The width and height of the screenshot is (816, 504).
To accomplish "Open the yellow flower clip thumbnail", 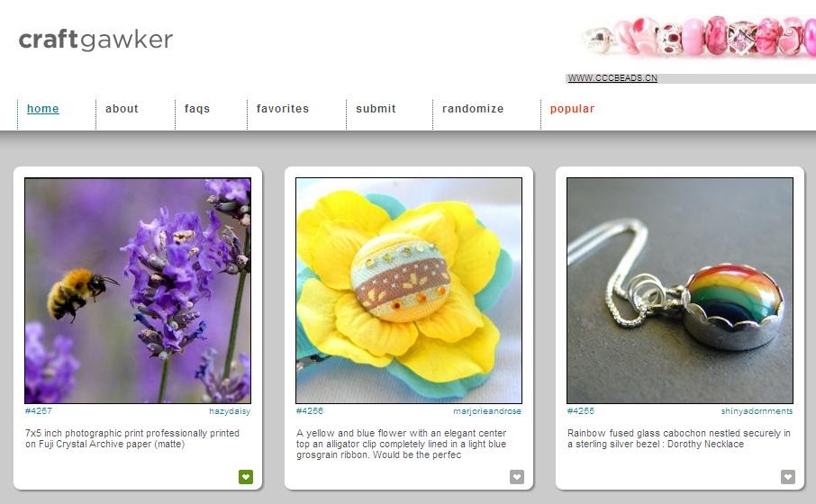I will (x=409, y=290).
